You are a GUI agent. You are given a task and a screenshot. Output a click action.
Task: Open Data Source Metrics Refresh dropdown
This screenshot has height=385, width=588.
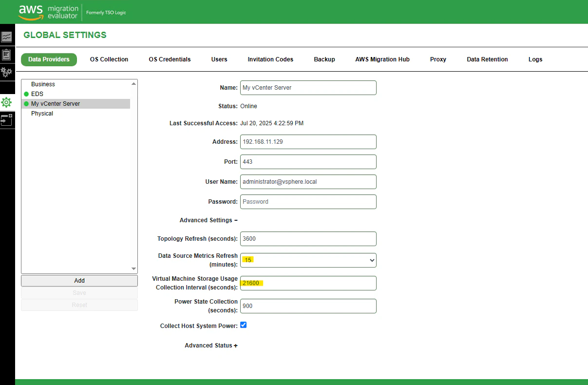pyautogui.click(x=308, y=260)
